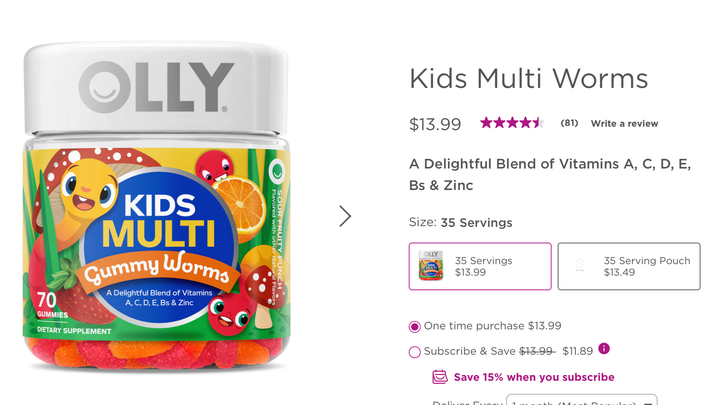This screenshot has height=405, width=720.
Task: Click the product description about Vitamins
Action: point(550,174)
